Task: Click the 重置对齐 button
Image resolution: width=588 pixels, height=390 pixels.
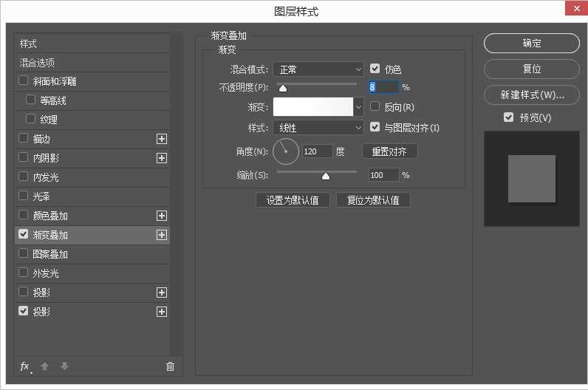Action: click(x=389, y=151)
